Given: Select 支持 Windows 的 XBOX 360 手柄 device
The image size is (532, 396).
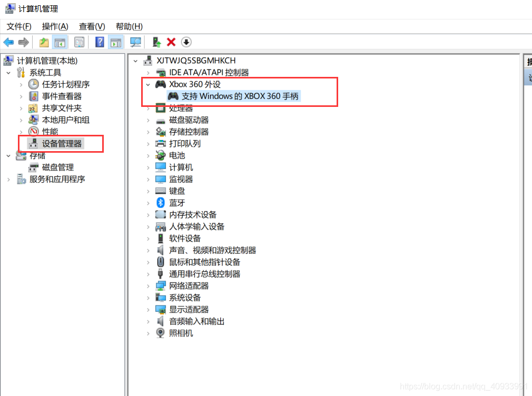Looking at the screenshot, I should pyautogui.click(x=240, y=96).
